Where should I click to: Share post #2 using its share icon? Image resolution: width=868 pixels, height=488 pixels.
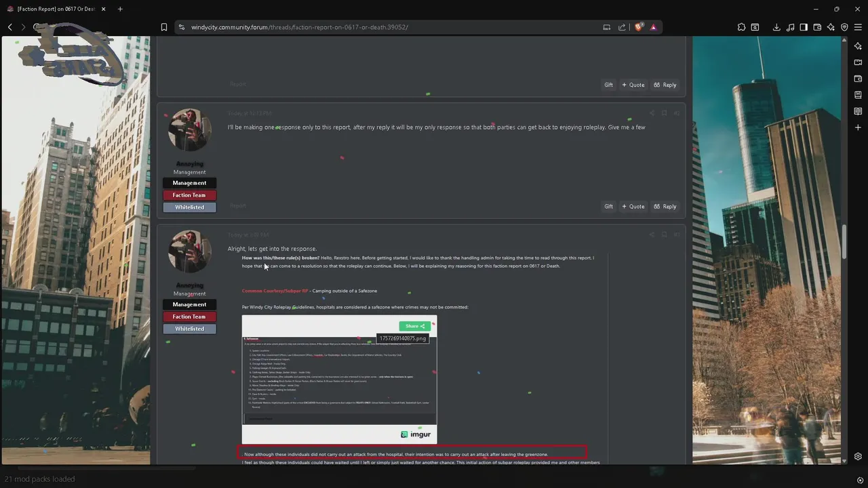652,113
